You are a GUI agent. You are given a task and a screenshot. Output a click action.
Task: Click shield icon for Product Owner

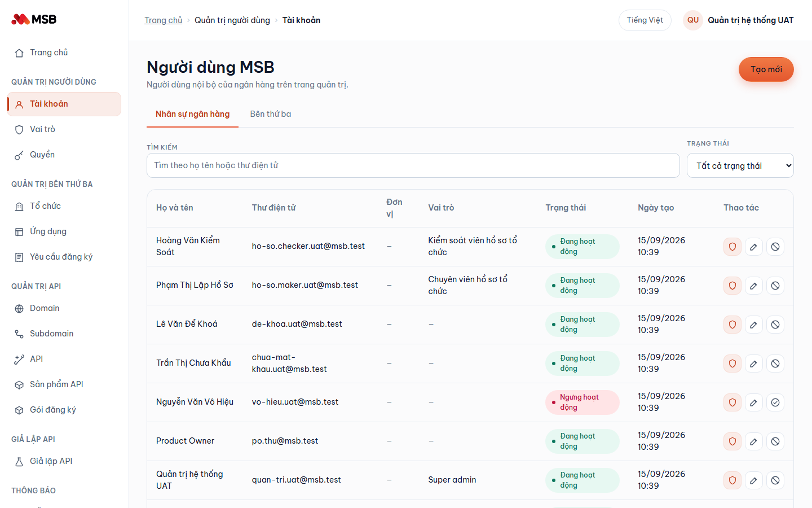point(732,441)
